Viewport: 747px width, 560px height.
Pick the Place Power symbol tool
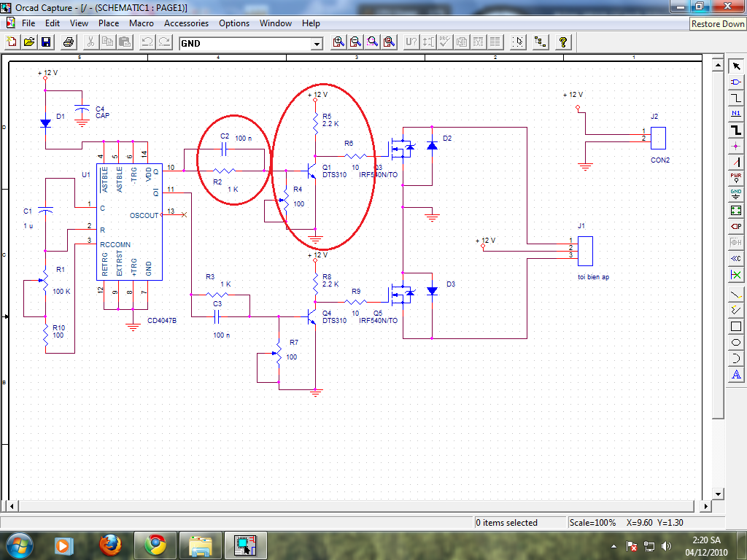[736, 178]
